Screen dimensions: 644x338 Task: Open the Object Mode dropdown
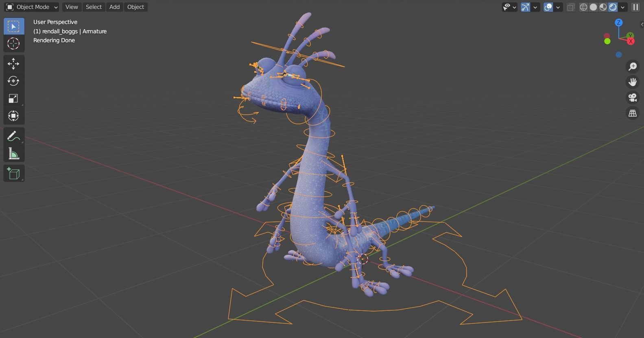[x=32, y=7]
